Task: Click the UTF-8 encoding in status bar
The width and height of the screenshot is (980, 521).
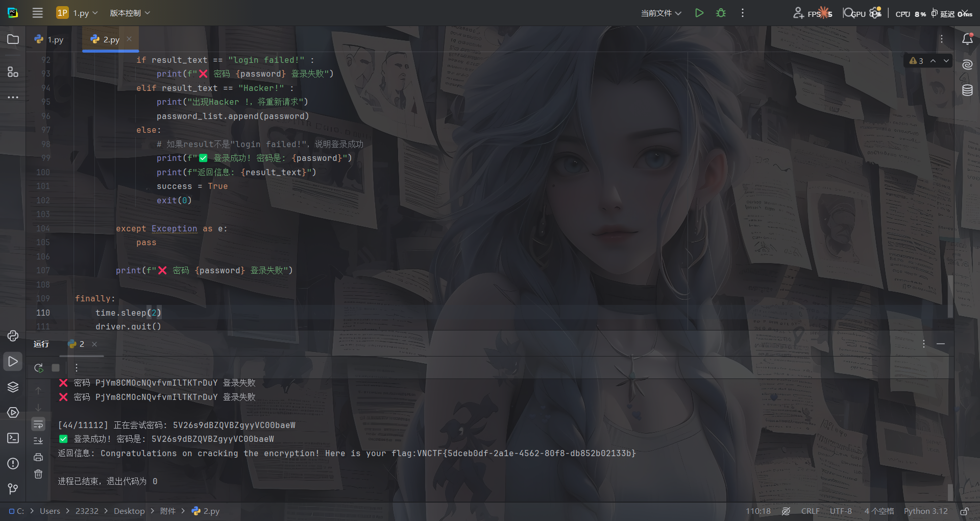Action: pos(841,511)
